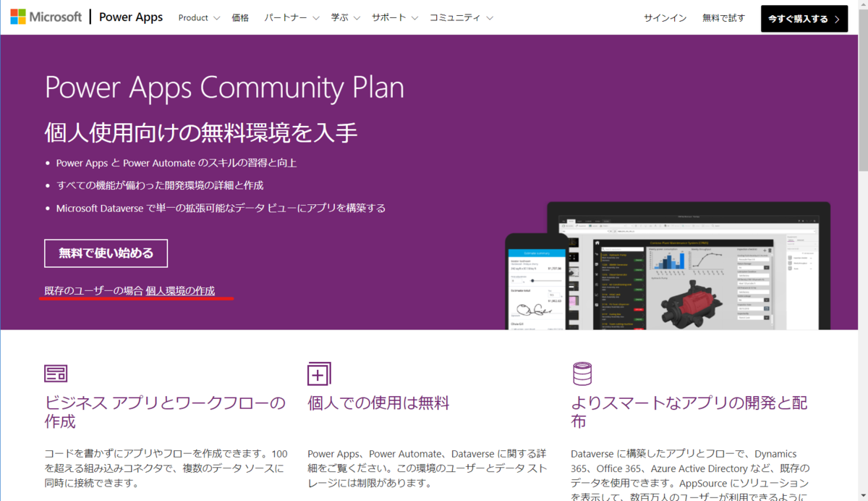Open the Product dropdown menu

pos(199,18)
